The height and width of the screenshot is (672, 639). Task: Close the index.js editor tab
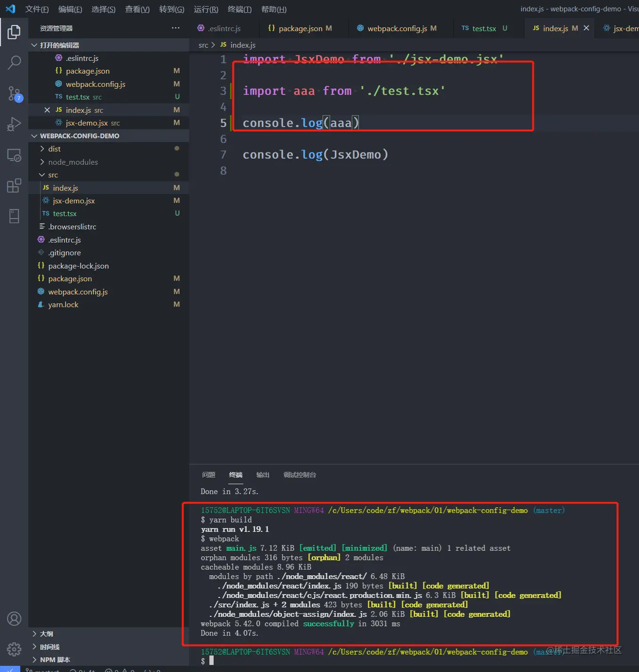(586, 28)
